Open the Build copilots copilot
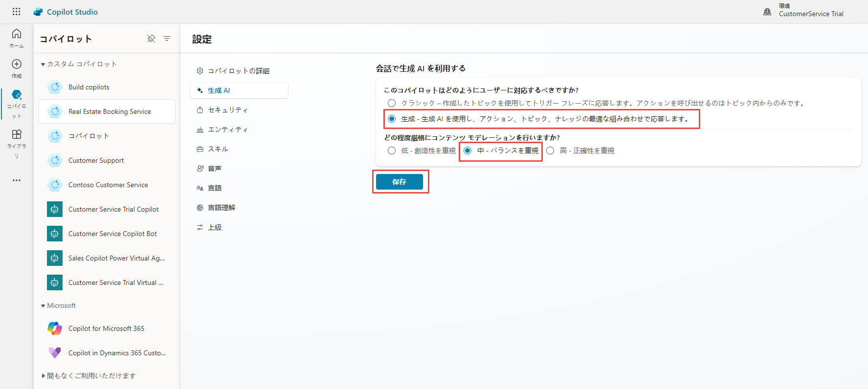 [x=107, y=87]
